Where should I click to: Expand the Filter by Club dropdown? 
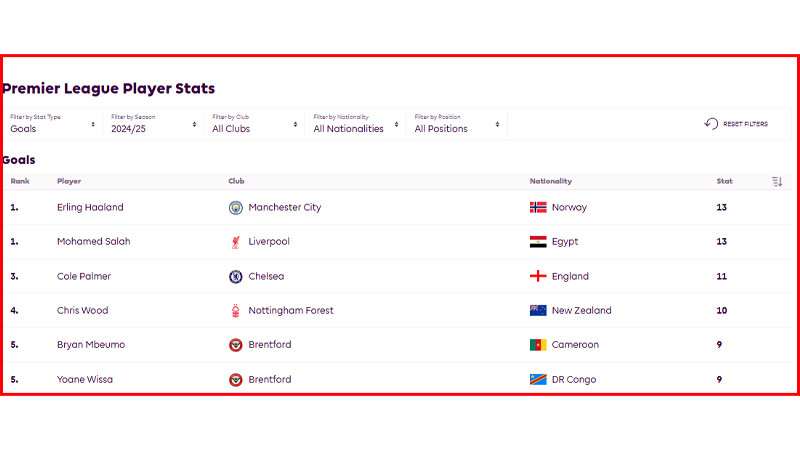click(254, 124)
